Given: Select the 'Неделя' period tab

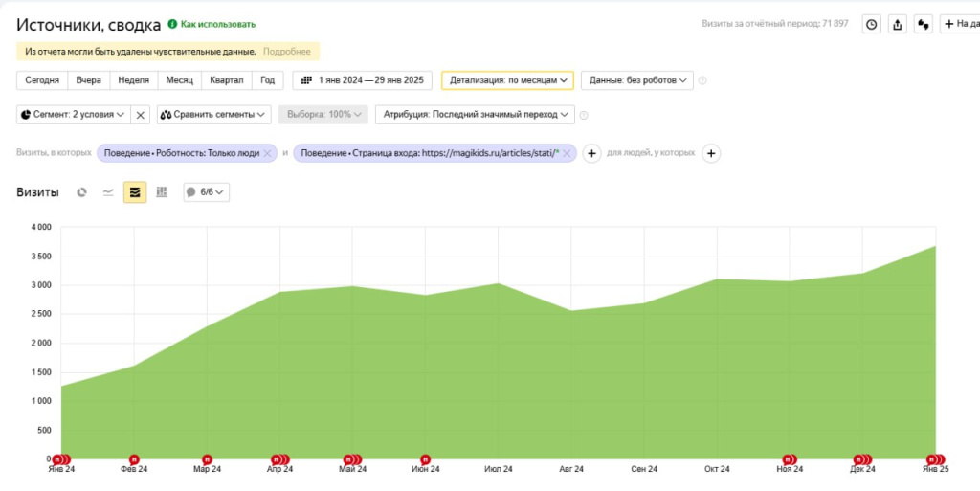Looking at the screenshot, I should [x=133, y=80].
